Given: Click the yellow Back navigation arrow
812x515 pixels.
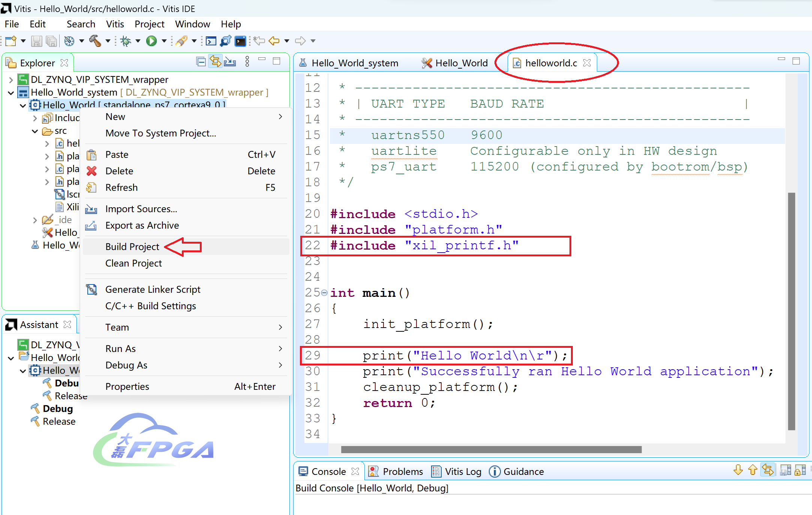Looking at the screenshot, I should pos(274,41).
